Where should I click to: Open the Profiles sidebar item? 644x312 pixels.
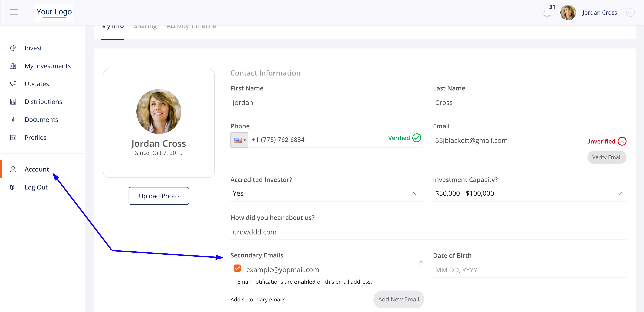(x=36, y=137)
